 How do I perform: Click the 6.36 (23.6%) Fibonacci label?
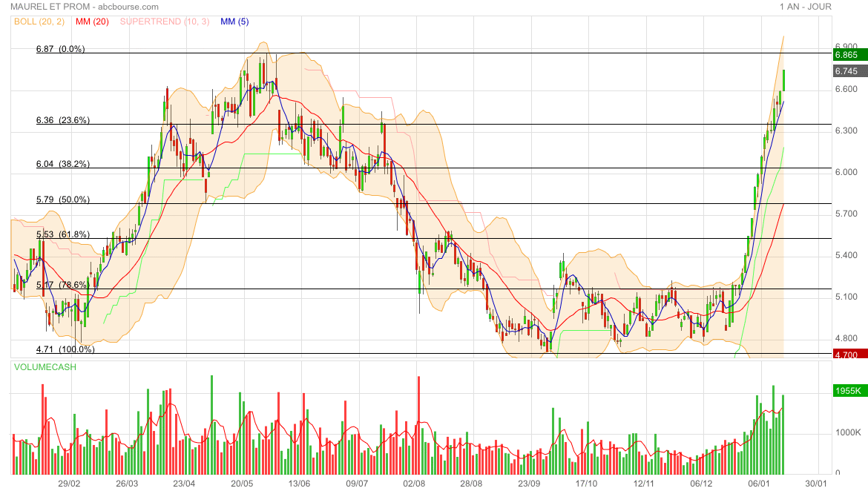pos(63,120)
